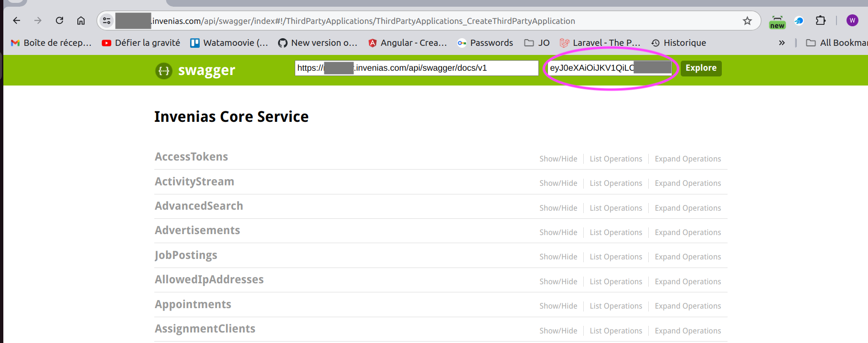868x343 pixels.
Task: Open the Passwords bookmark
Action: 485,43
